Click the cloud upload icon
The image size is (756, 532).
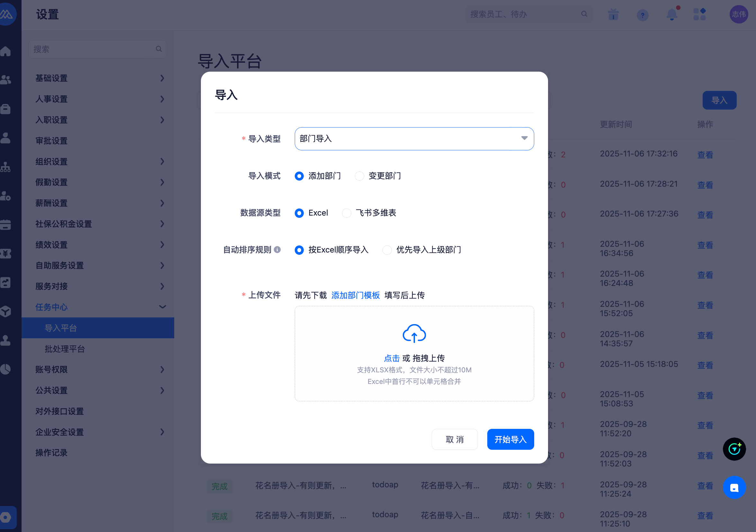[414, 333]
